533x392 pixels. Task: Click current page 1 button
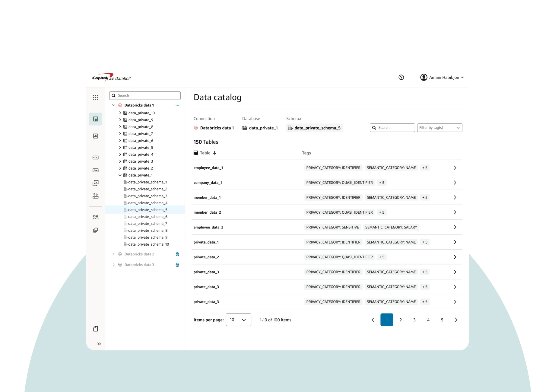click(x=387, y=320)
